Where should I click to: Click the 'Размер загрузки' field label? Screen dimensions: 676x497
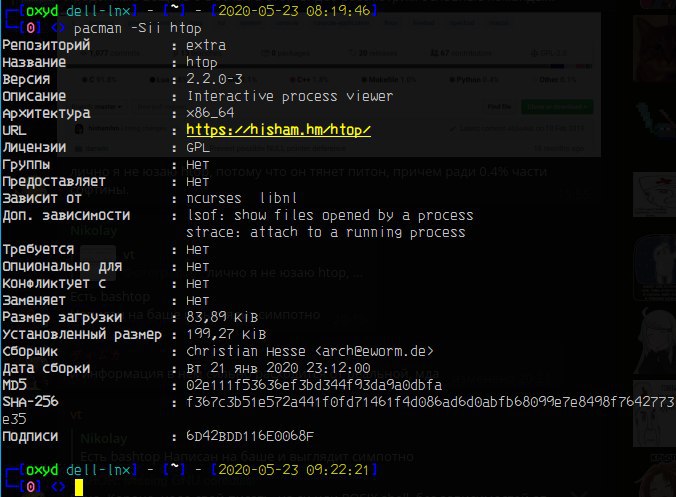coord(62,317)
